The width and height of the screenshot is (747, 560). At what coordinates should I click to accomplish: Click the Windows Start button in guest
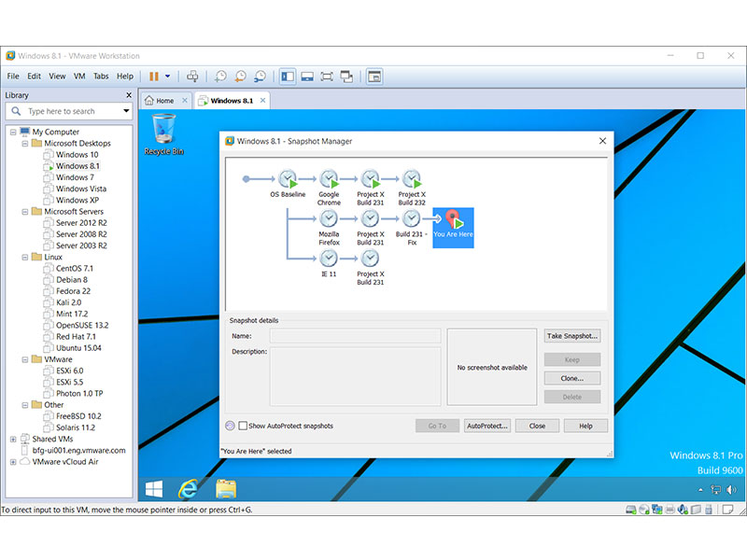pos(154,489)
